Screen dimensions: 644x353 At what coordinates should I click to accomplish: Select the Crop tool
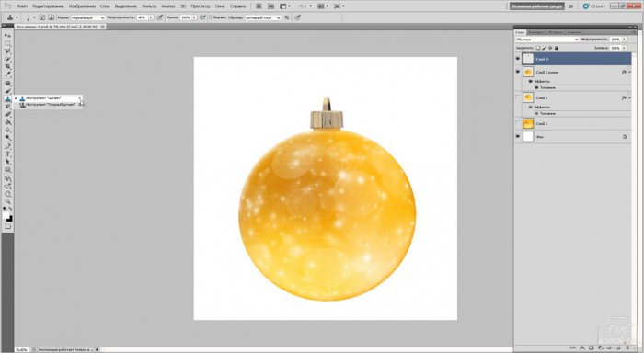(x=7, y=67)
